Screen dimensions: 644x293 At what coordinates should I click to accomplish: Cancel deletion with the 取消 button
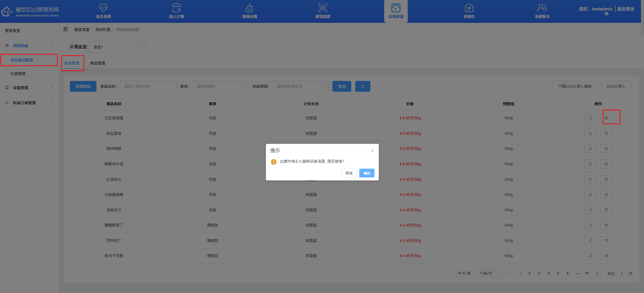(349, 173)
